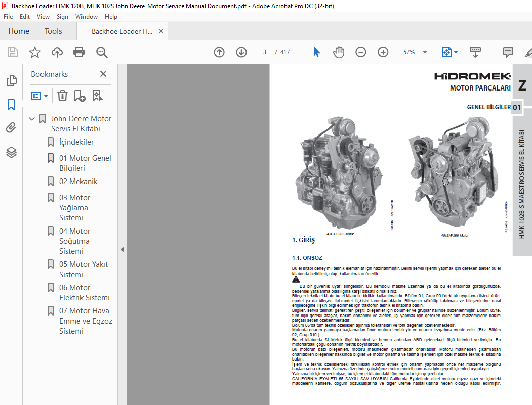
Task: Open the 05 Motor Yakıt Sistemi bookmark
Action: (84, 269)
